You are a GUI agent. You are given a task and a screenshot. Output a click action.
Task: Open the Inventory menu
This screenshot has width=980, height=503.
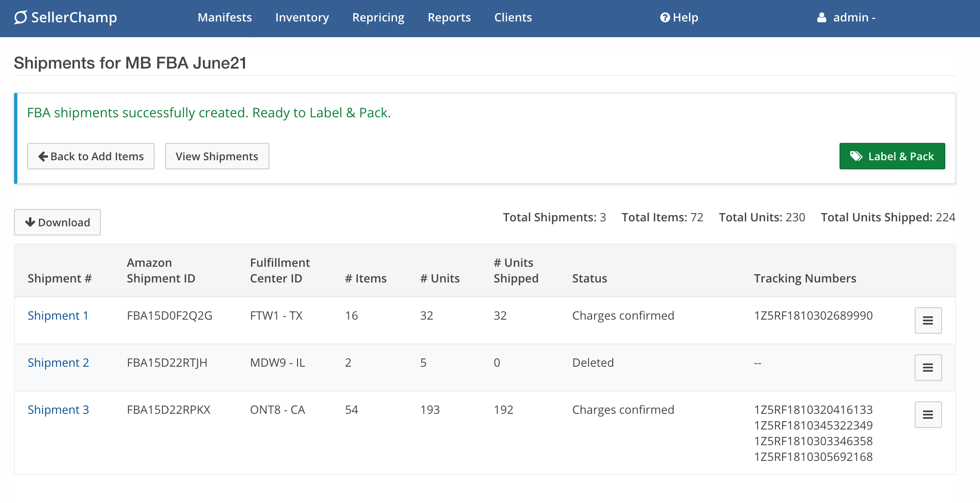(302, 17)
